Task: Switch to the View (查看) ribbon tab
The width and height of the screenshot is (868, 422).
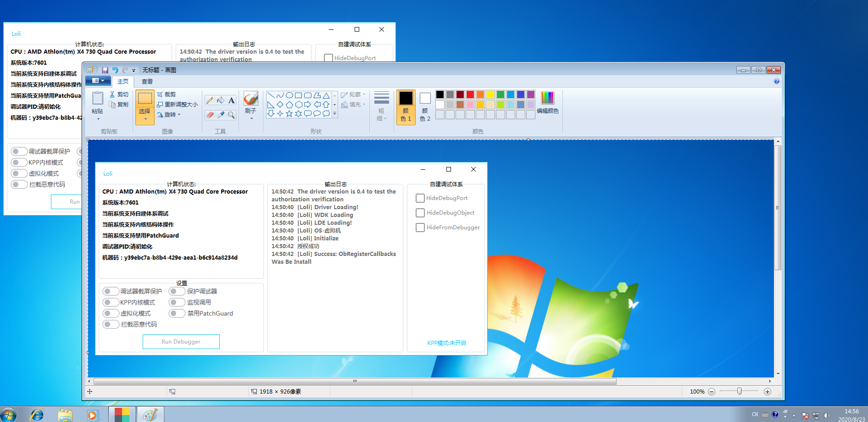Action: 147,81
